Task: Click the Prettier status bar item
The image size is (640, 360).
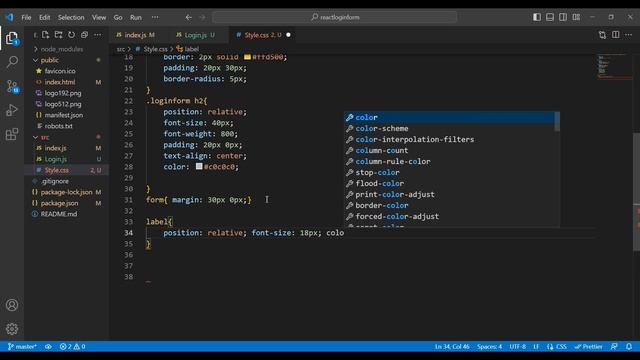Action: click(588, 347)
